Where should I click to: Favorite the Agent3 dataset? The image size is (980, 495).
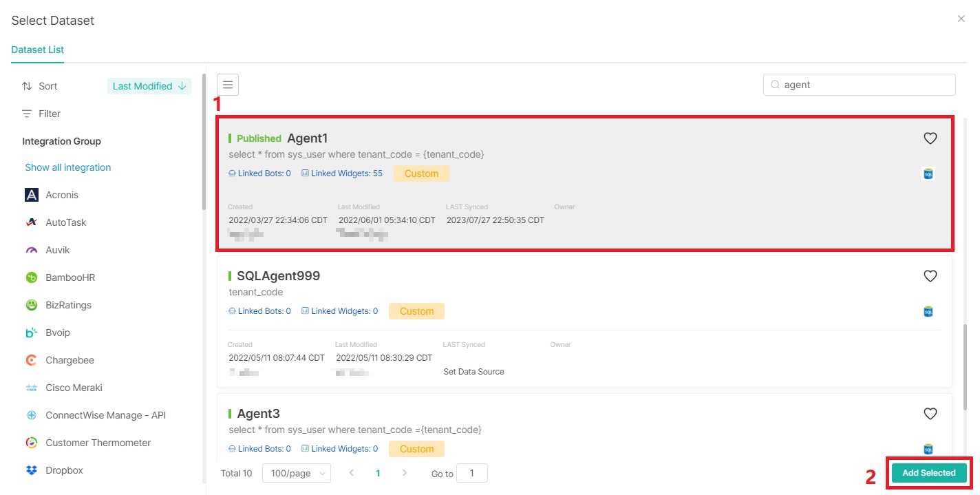(x=930, y=414)
